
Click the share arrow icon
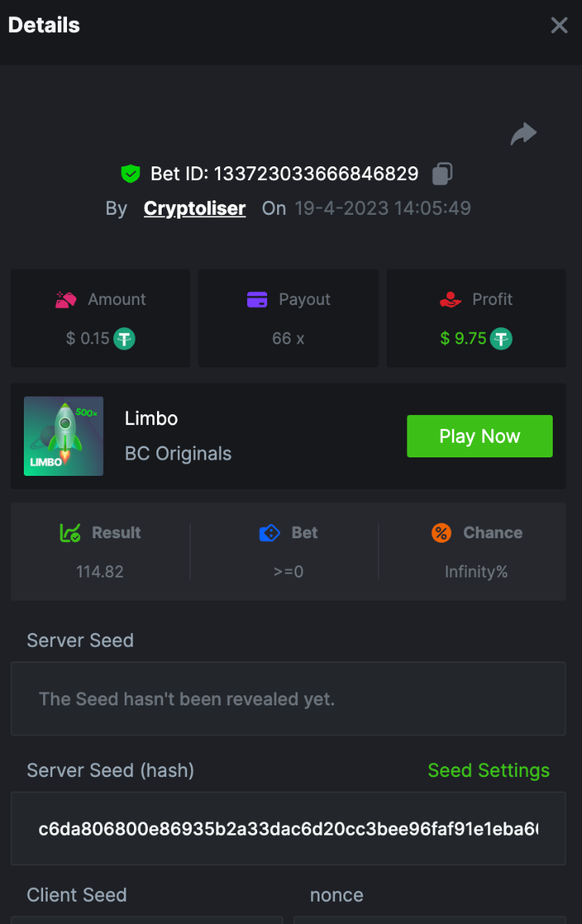click(x=523, y=135)
